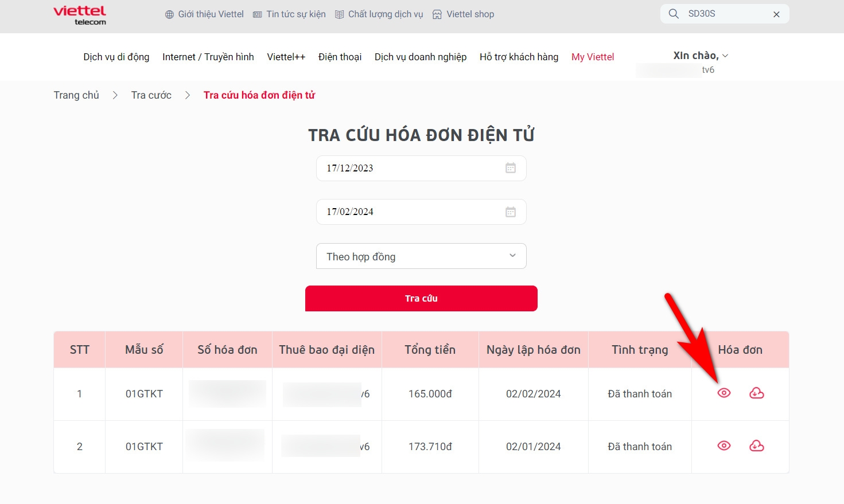The image size is (844, 504).
Task: Select the My Viettel menu item
Action: 593,57
